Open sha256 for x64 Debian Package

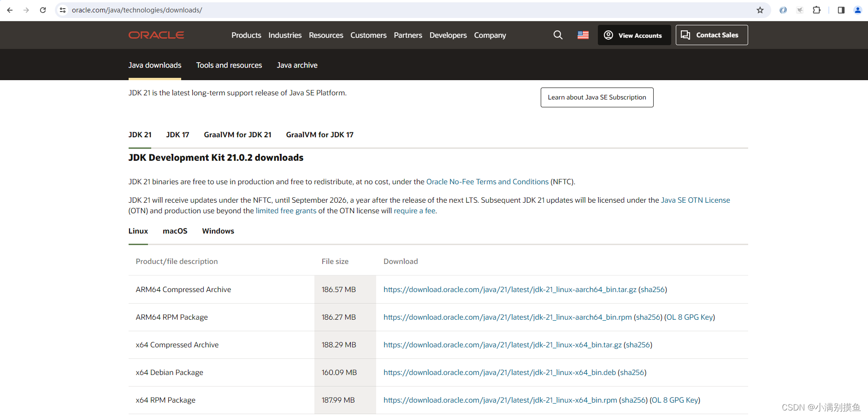(x=632, y=372)
